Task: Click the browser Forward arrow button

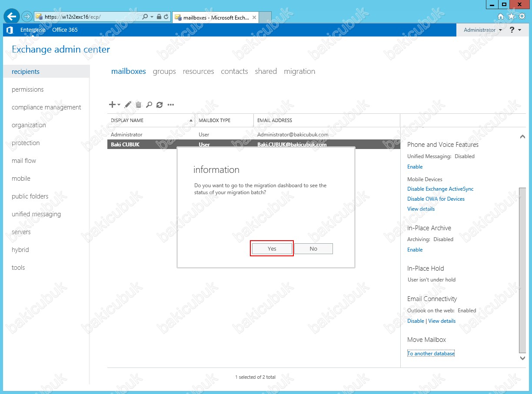Action: (27, 17)
